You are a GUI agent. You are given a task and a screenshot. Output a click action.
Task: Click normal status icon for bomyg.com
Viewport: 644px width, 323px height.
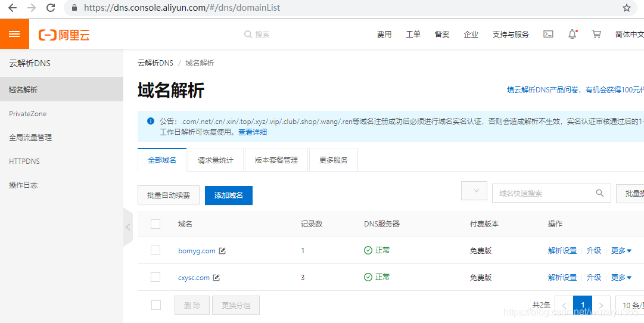[368, 250]
